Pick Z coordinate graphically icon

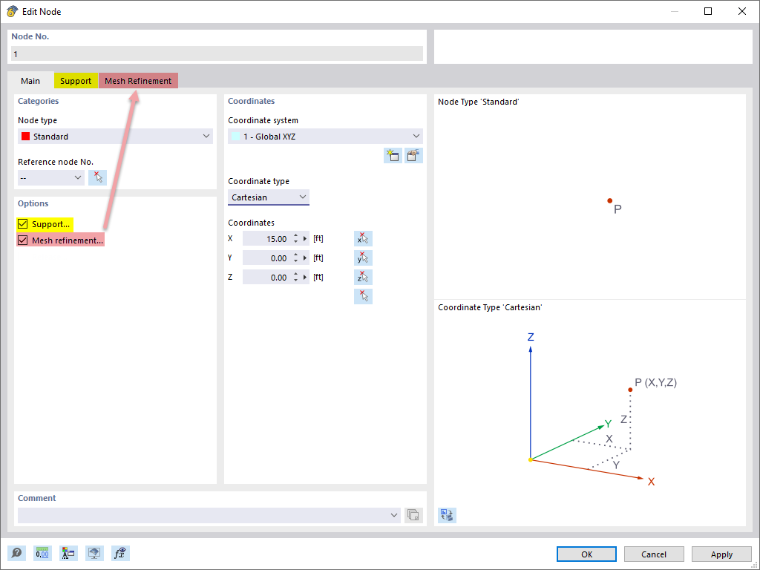click(x=363, y=277)
